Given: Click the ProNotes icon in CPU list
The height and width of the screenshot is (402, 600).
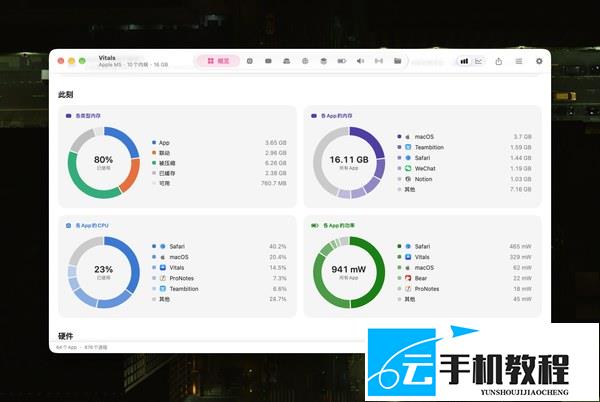Looking at the screenshot, I should [163, 278].
